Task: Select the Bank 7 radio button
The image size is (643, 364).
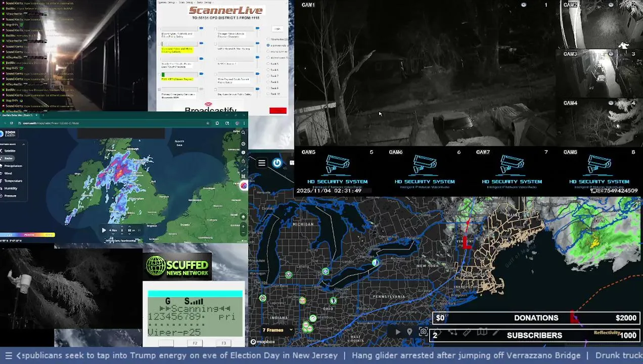Action: point(268,76)
